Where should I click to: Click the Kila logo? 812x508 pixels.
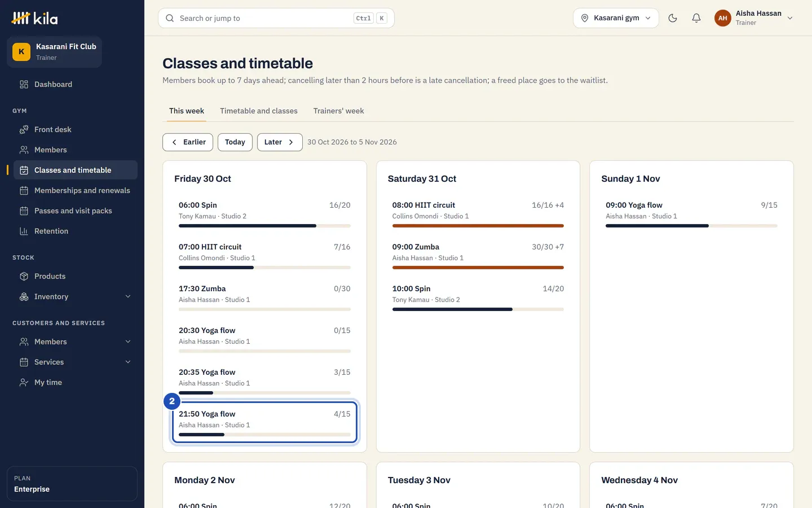pyautogui.click(x=34, y=19)
